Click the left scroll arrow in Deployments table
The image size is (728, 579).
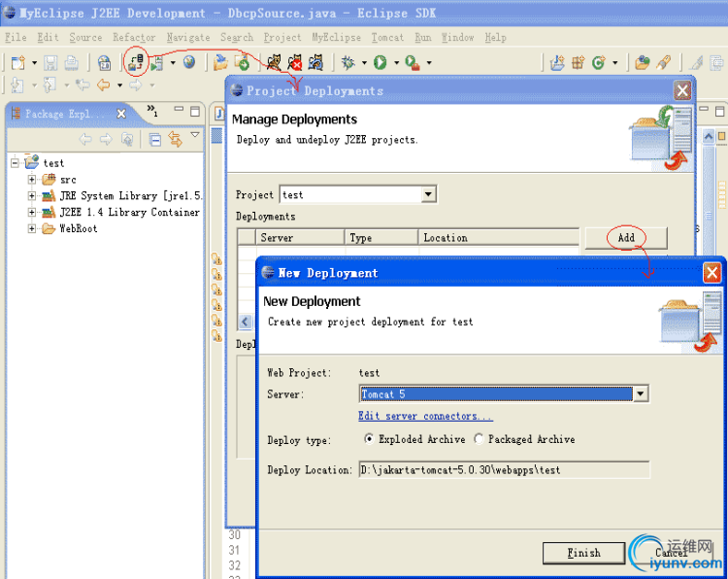pos(245,322)
